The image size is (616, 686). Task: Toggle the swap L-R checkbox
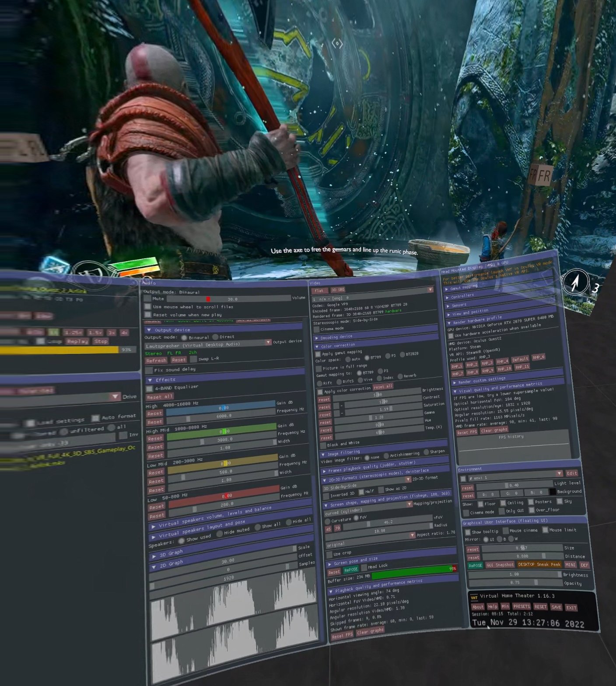(x=193, y=359)
